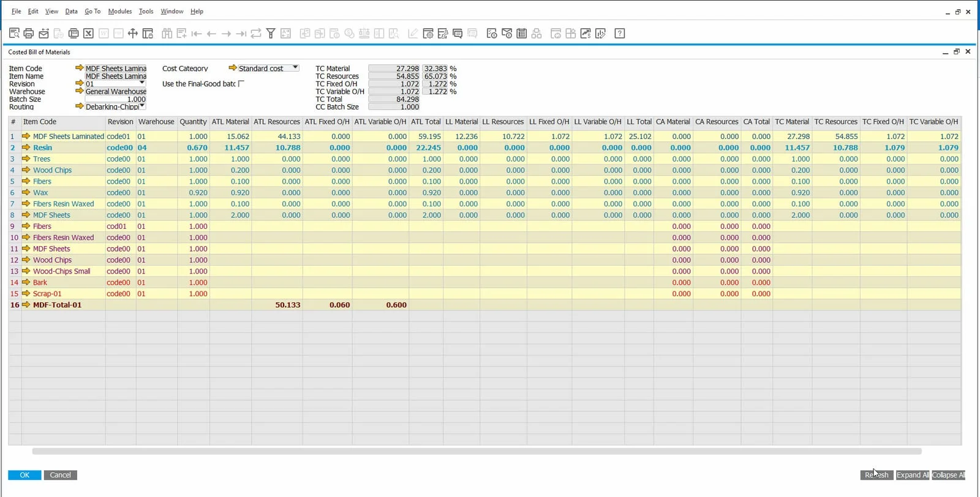
Task: Open the toolbar Help question mark
Action: pos(620,34)
